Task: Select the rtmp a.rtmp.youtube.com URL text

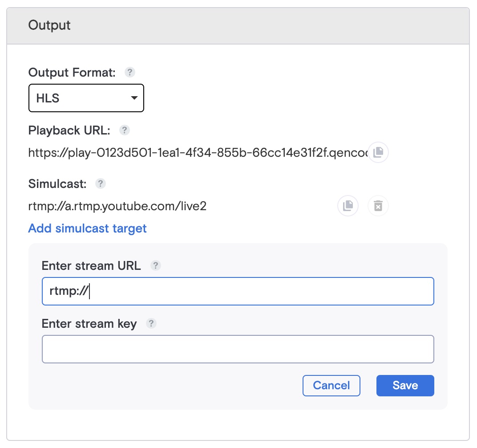Action: (x=118, y=206)
